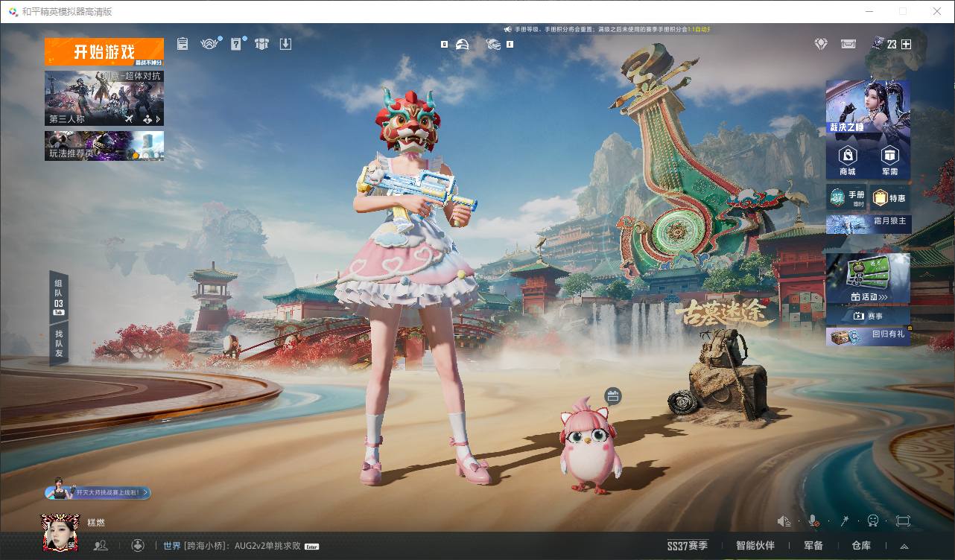Image resolution: width=955 pixels, height=560 pixels.
Task: Open the emote face icon
Action: [x=873, y=521]
